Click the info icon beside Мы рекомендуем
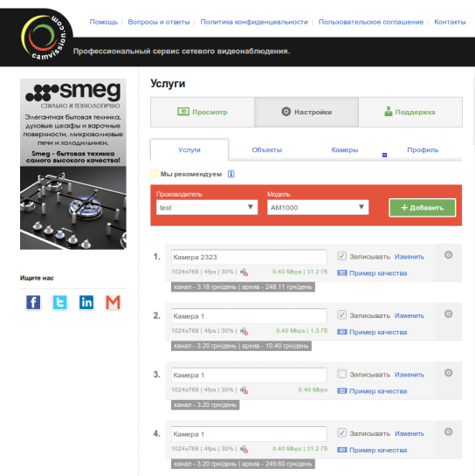The image size is (475, 476). pos(231,174)
